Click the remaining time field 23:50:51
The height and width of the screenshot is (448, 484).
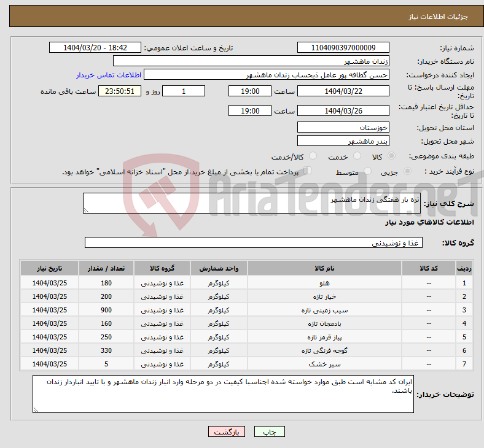click(x=120, y=91)
